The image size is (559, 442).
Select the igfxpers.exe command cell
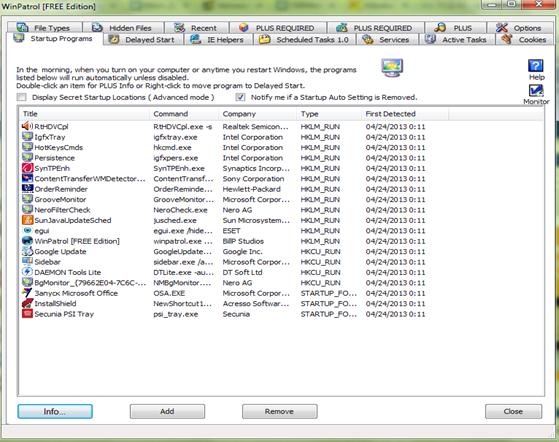tap(176, 158)
